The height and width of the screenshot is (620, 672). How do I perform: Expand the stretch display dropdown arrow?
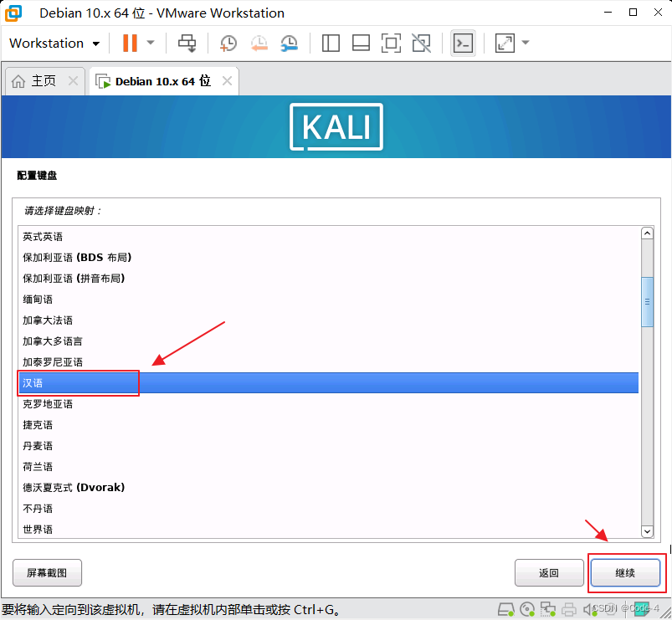pos(526,43)
